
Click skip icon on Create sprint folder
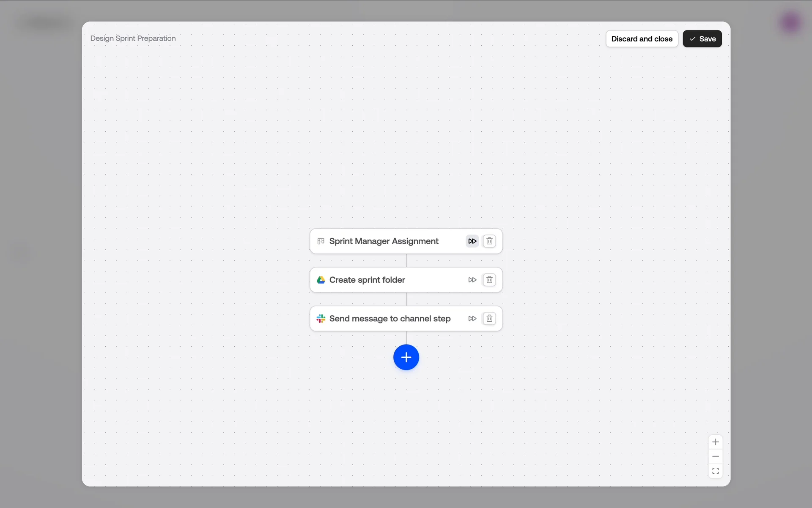tap(472, 280)
